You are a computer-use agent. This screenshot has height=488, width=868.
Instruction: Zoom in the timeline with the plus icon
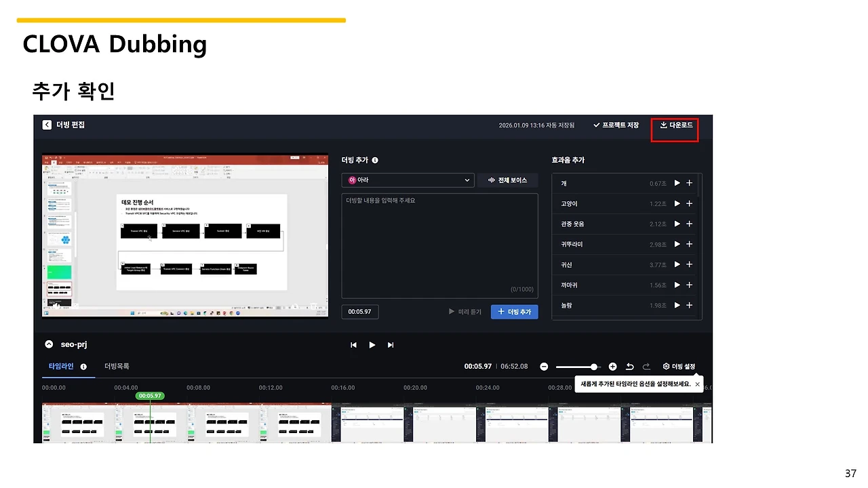612,367
